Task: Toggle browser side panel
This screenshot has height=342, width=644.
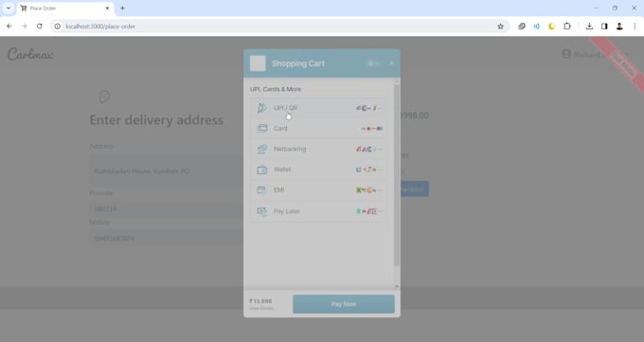Action: pyautogui.click(x=604, y=27)
